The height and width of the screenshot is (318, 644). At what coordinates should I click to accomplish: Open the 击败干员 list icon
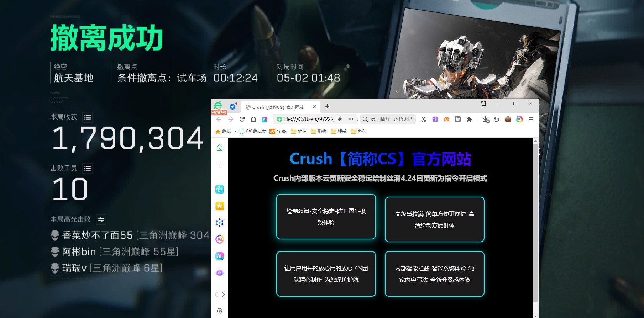[x=88, y=168]
